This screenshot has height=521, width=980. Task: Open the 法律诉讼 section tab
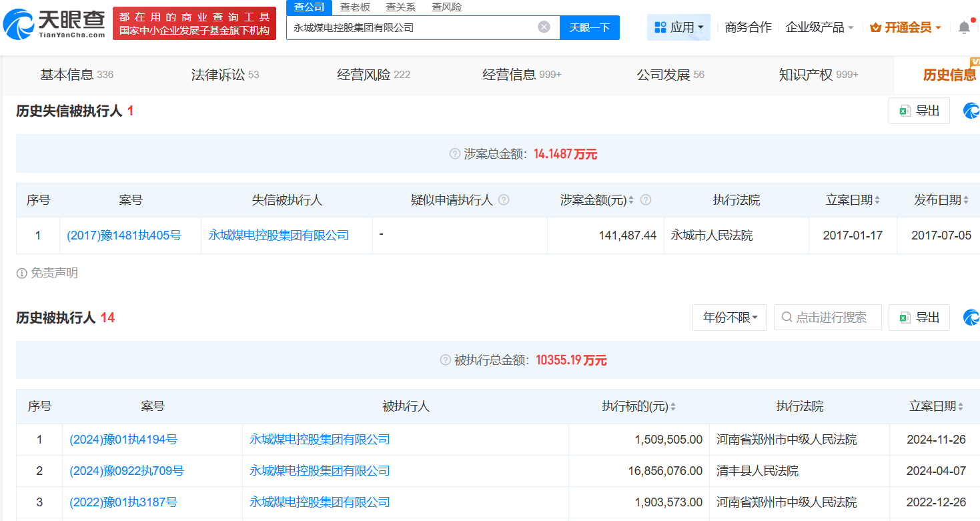pos(225,75)
